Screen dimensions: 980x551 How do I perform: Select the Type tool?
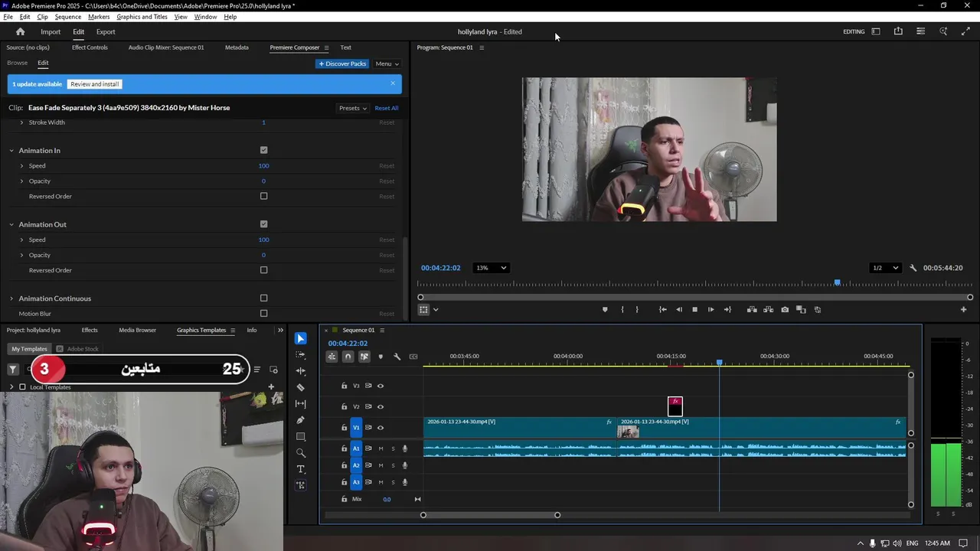click(301, 469)
